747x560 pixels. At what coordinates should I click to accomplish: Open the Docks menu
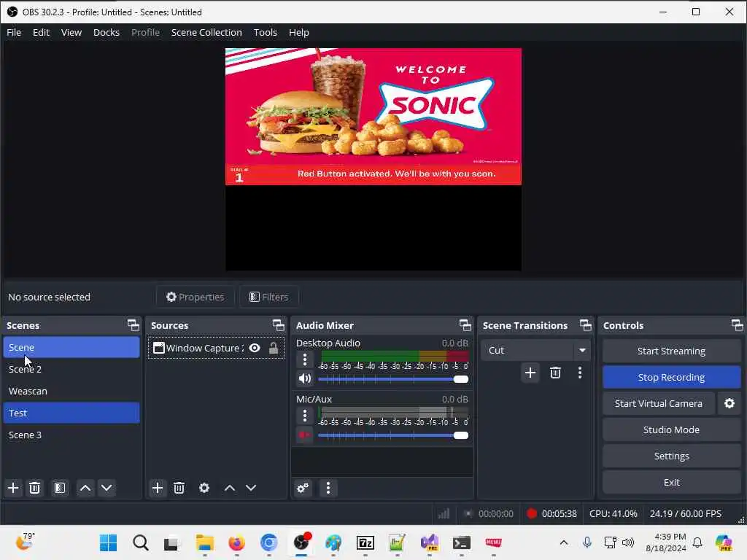tap(107, 32)
